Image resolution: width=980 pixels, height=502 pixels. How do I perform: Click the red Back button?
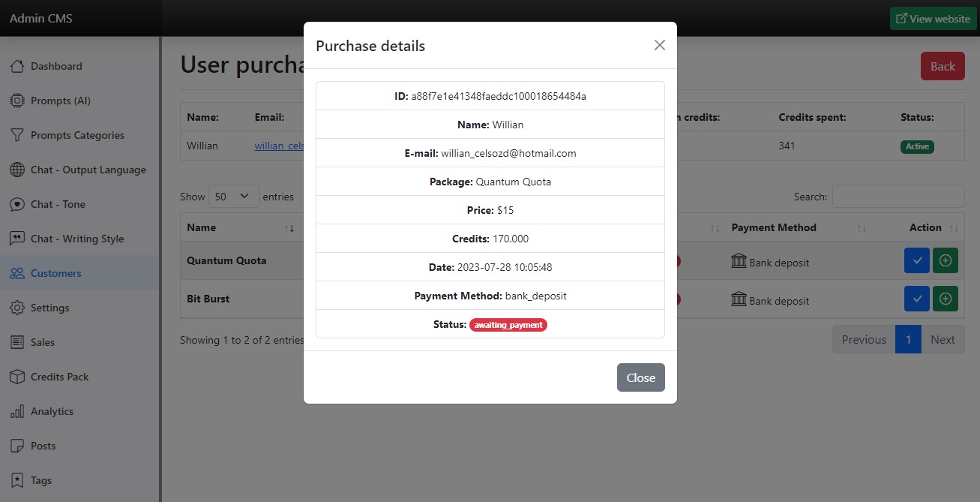click(x=942, y=66)
